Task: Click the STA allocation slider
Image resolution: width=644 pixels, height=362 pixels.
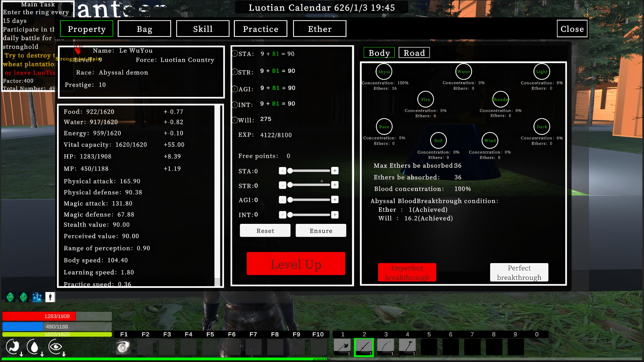Action: (309, 171)
